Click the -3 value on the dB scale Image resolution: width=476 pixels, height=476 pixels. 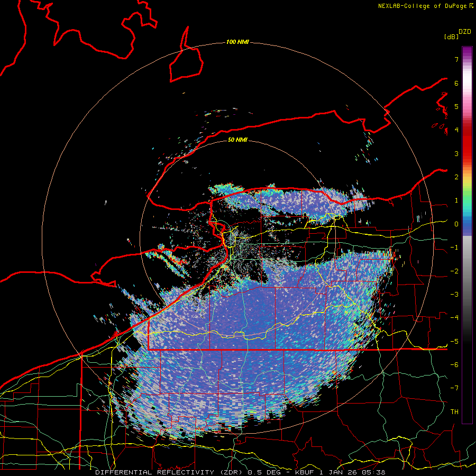(454, 295)
